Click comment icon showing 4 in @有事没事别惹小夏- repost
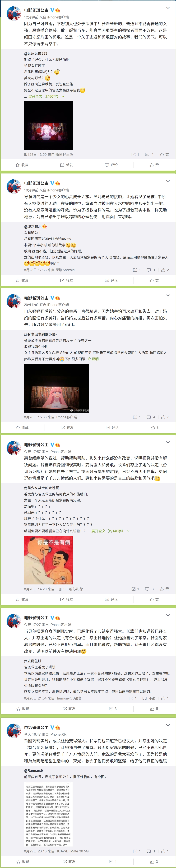 pos(151,417)
